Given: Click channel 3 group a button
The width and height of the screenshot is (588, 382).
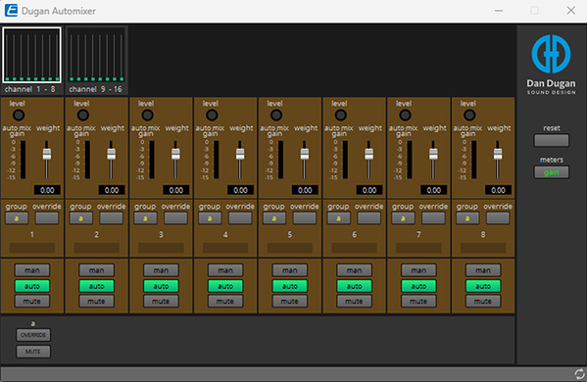Looking at the screenshot, I should [x=145, y=218].
